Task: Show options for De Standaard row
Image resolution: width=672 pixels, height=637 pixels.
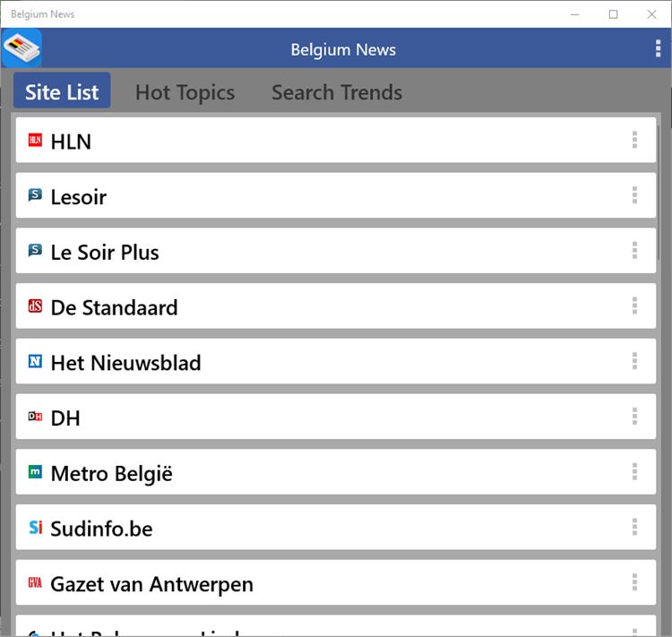Action: coord(634,306)
